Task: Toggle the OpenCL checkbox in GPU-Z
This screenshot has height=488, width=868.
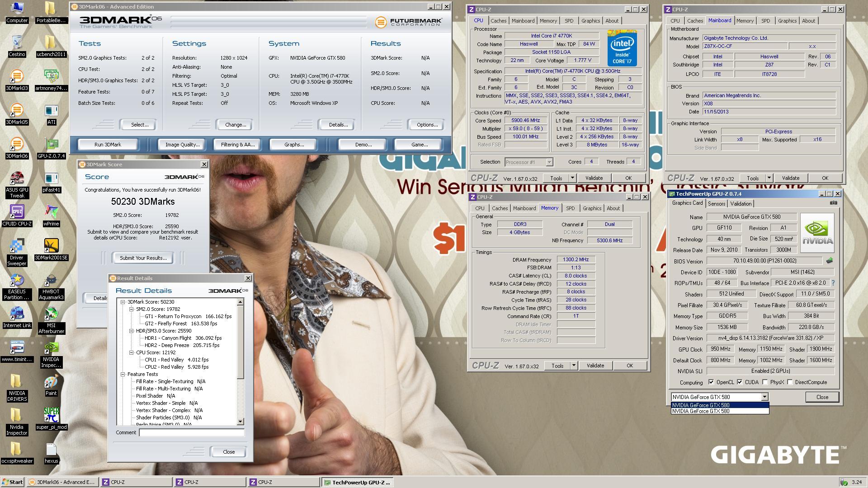Action: (x=711, y=382)
